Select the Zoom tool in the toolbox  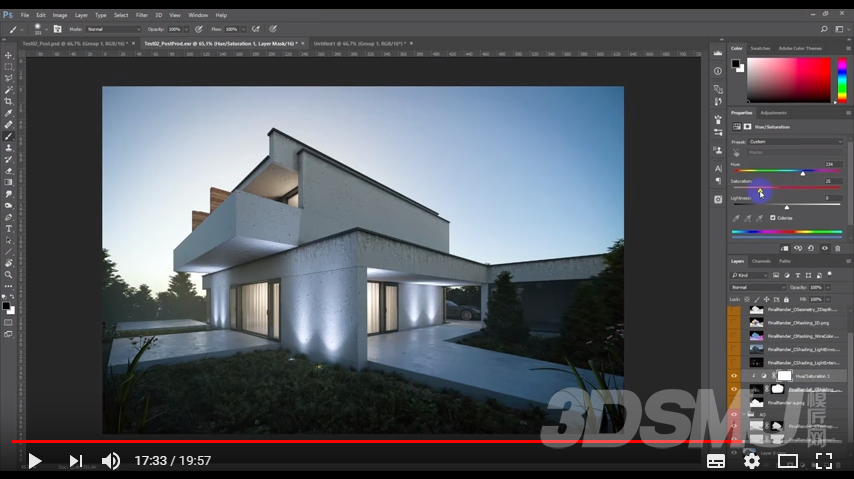pyautogui.click(x=8, y=275)
